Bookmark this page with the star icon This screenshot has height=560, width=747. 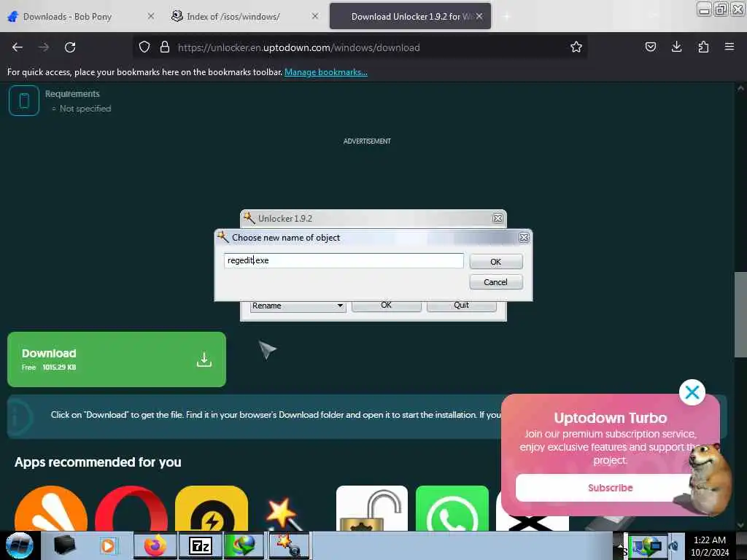[576, 47]
